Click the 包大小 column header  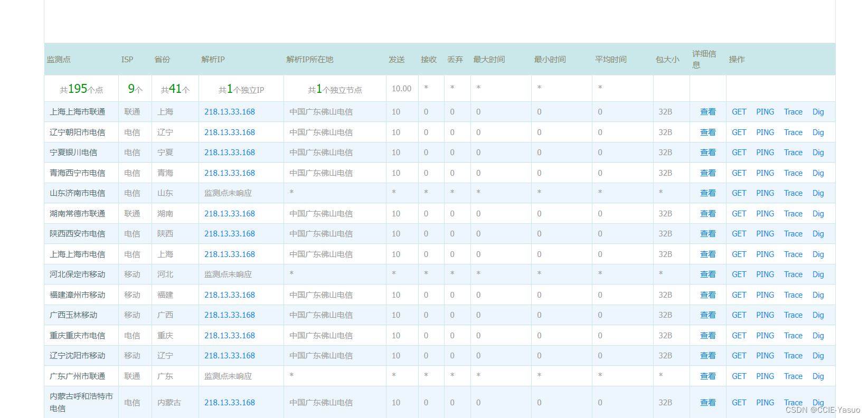667,60
